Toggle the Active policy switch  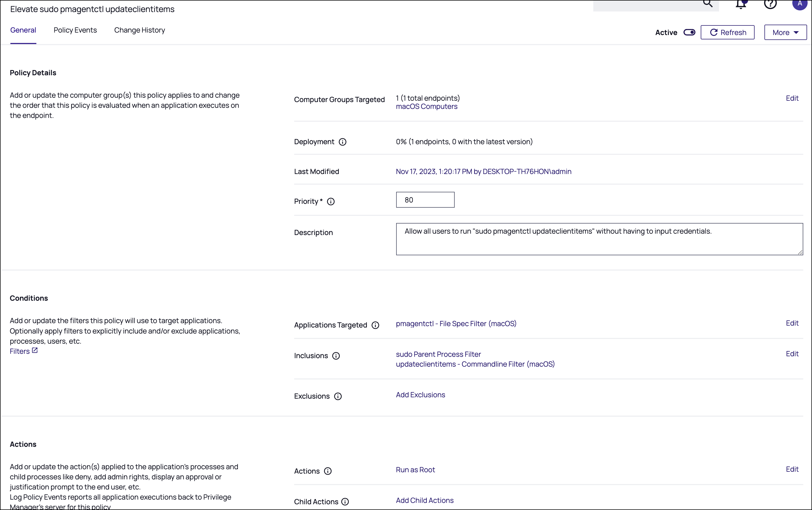689,32
